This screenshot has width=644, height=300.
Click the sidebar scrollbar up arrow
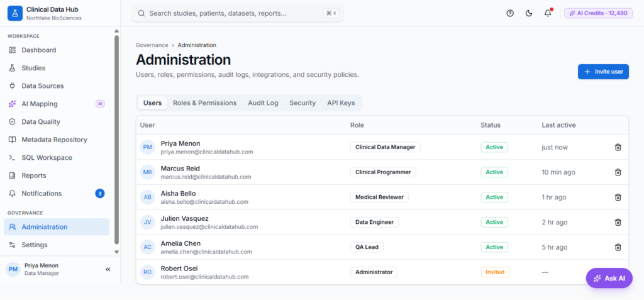click(116, 31)
